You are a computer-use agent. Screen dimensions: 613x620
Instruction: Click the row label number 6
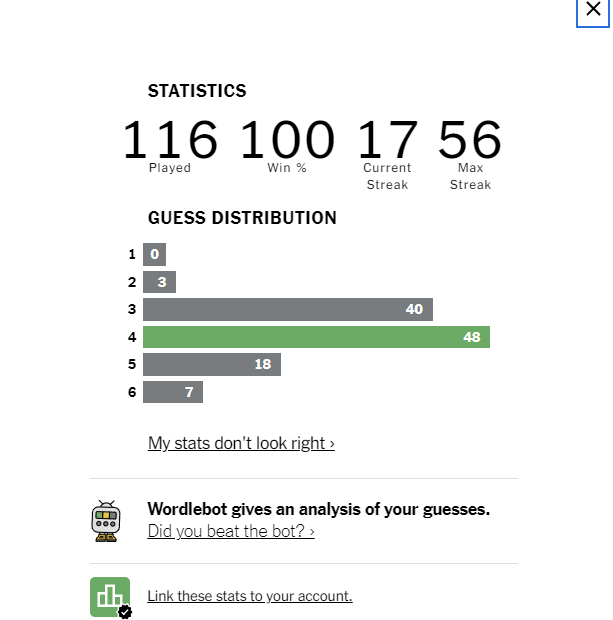click(132, 392)
